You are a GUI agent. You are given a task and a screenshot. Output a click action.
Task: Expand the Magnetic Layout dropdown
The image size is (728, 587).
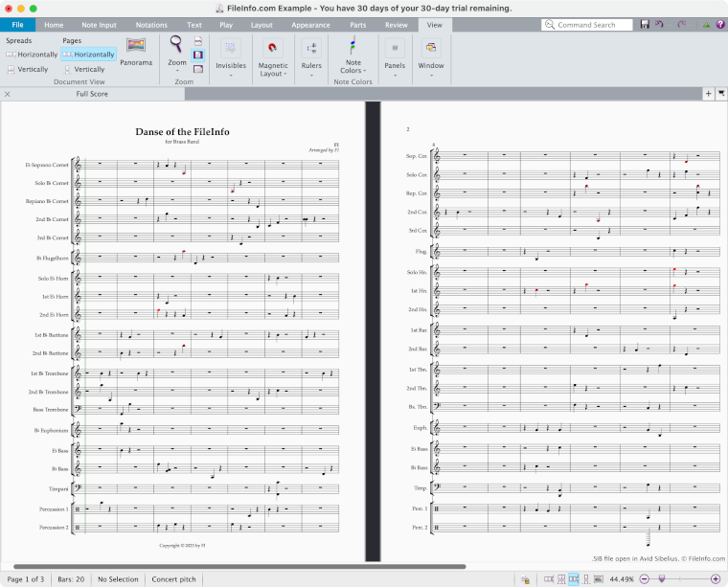(273, 74)
